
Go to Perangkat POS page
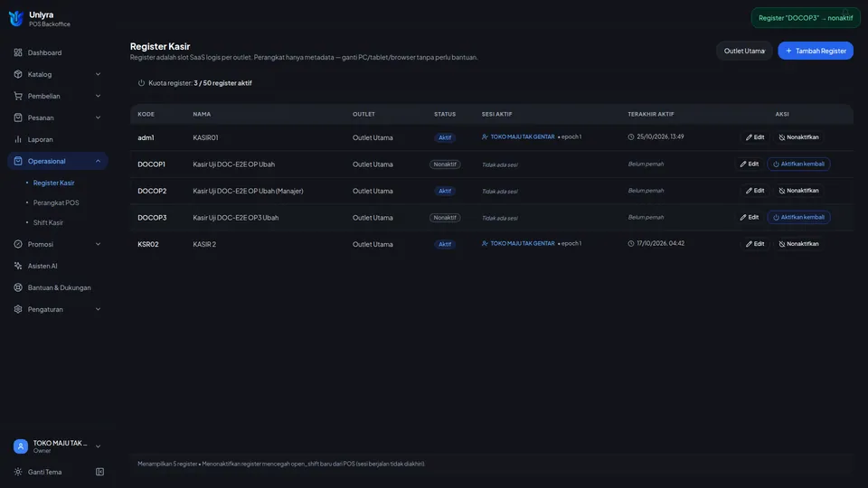56,202
